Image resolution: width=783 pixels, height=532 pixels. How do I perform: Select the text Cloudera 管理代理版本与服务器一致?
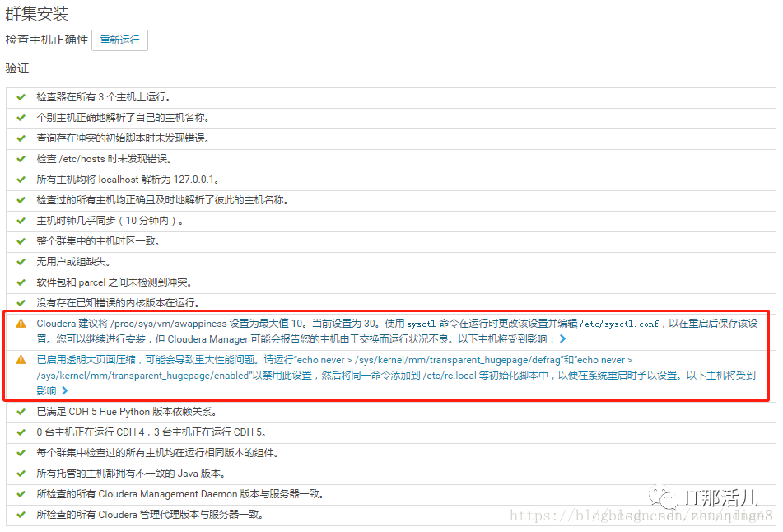pos(180,515)
